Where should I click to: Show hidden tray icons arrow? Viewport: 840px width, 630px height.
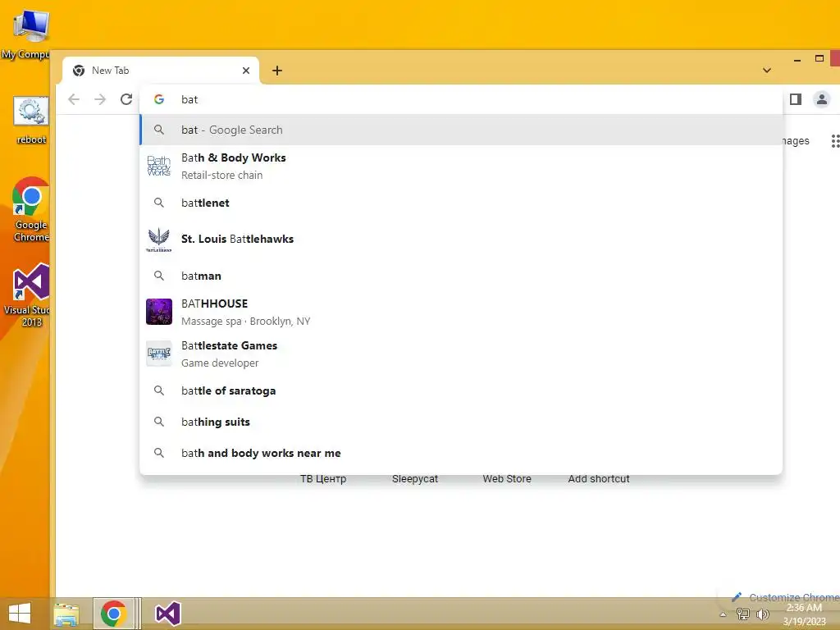click(x=723, y=614)
